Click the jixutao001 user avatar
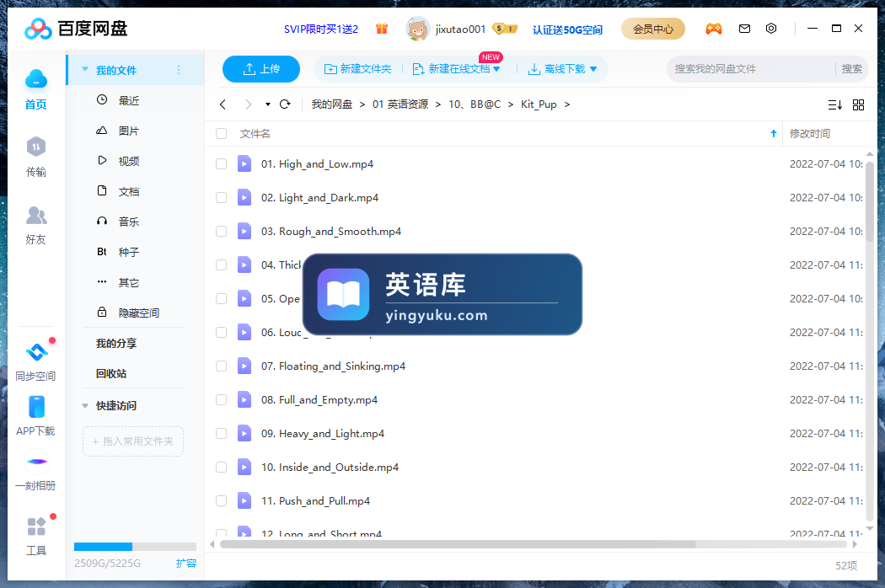 pyautogui.click(x=417, y=29)
